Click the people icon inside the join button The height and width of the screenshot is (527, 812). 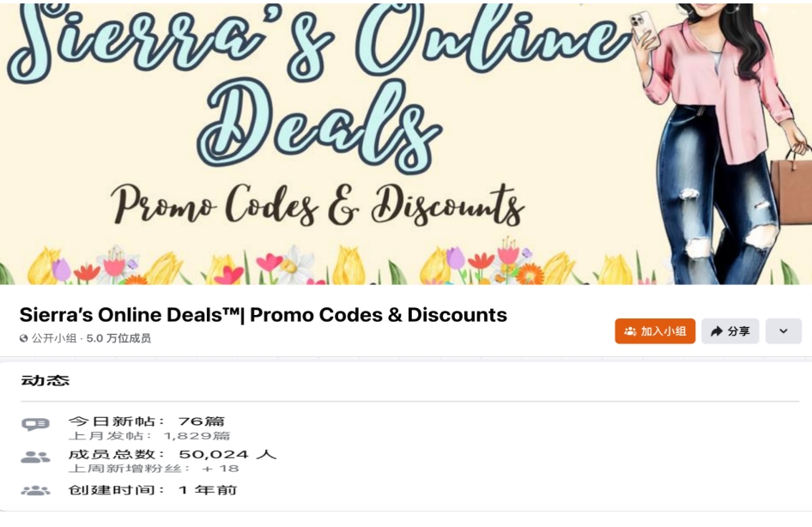coord(630,331)
